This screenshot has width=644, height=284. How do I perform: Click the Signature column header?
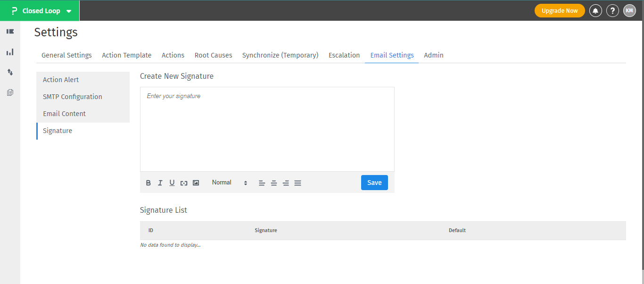pyautogui.click(x=266, y=231)
